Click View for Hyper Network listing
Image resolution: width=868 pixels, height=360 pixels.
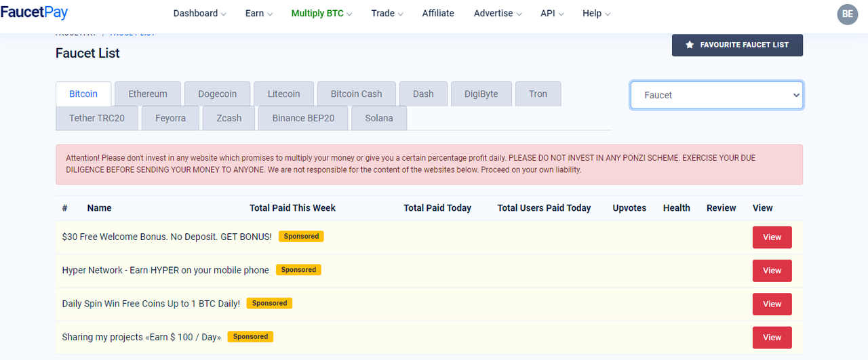pyautogui.click(x=772, y=271)
